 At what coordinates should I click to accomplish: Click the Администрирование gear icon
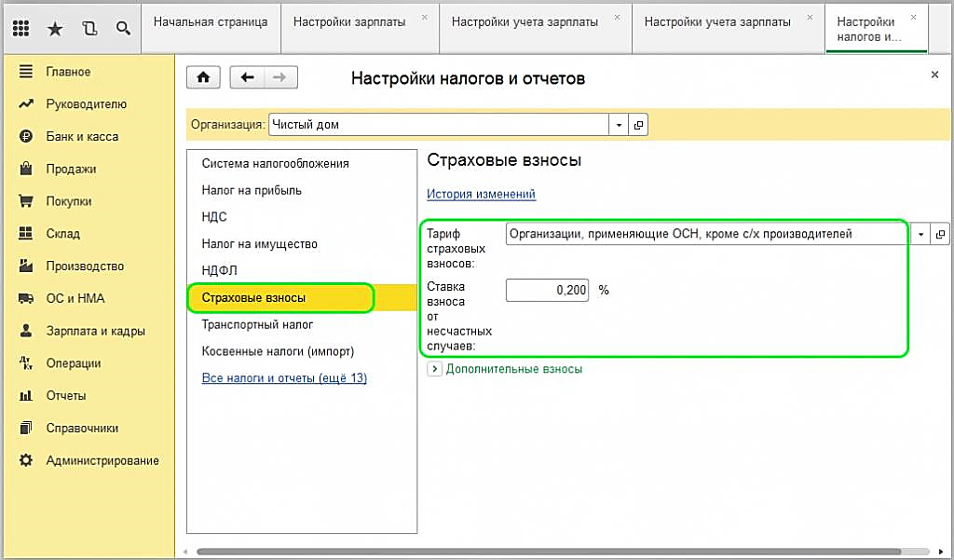tap(25, 460)
